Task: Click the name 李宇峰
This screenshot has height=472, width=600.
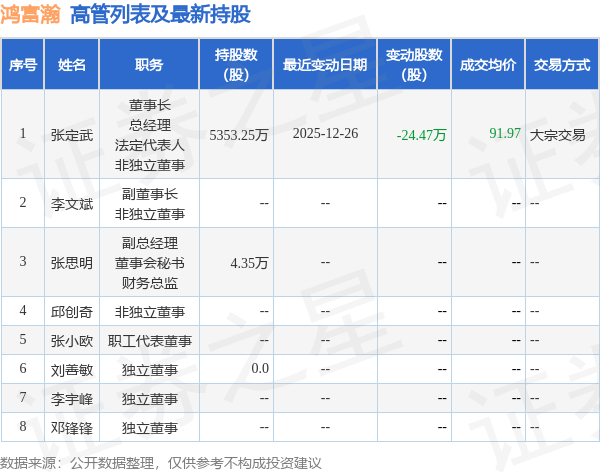Action: click(x=72, y=399)
